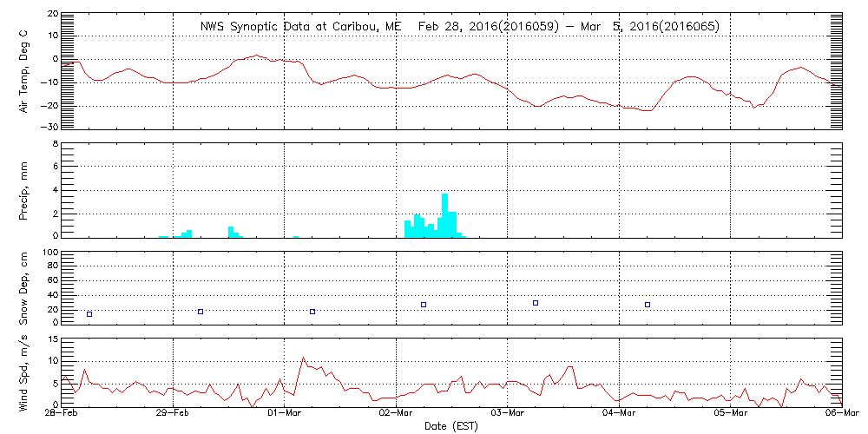Click the 01-Mar snow depth square marker
The width and height of the screenshot is (868, 434).
tap(312, 312)
